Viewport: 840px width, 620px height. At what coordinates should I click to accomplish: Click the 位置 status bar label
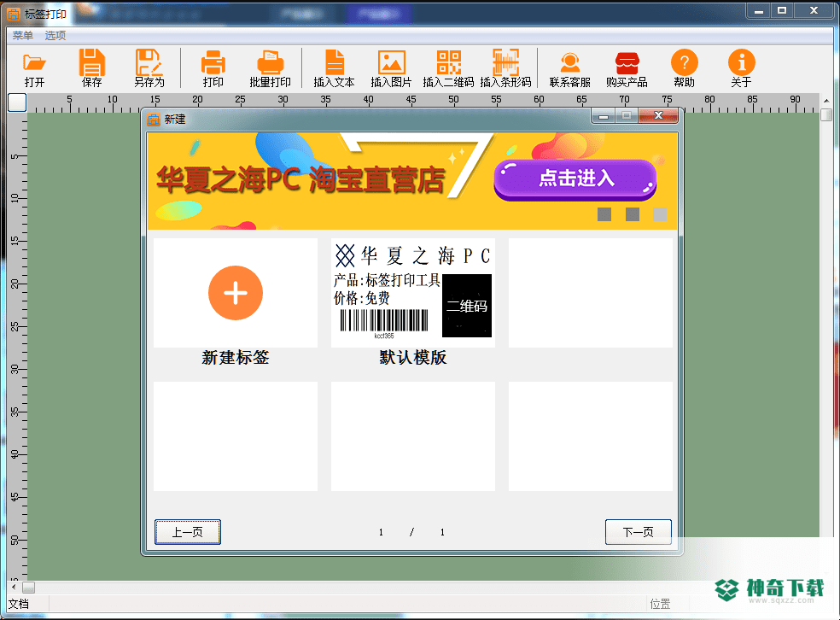click(660, 605)
